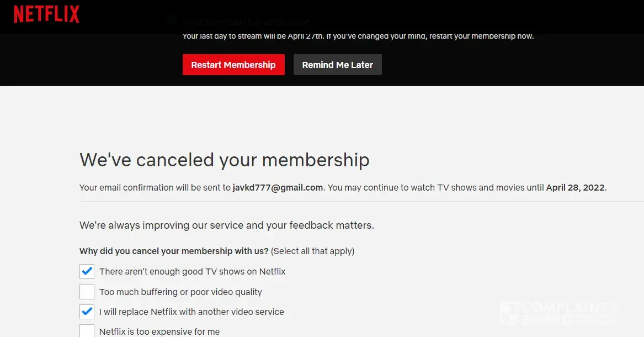Screen dimensions: 644x337
Task: Enable the too much buffering checkbox
Action: coord(87,292)
